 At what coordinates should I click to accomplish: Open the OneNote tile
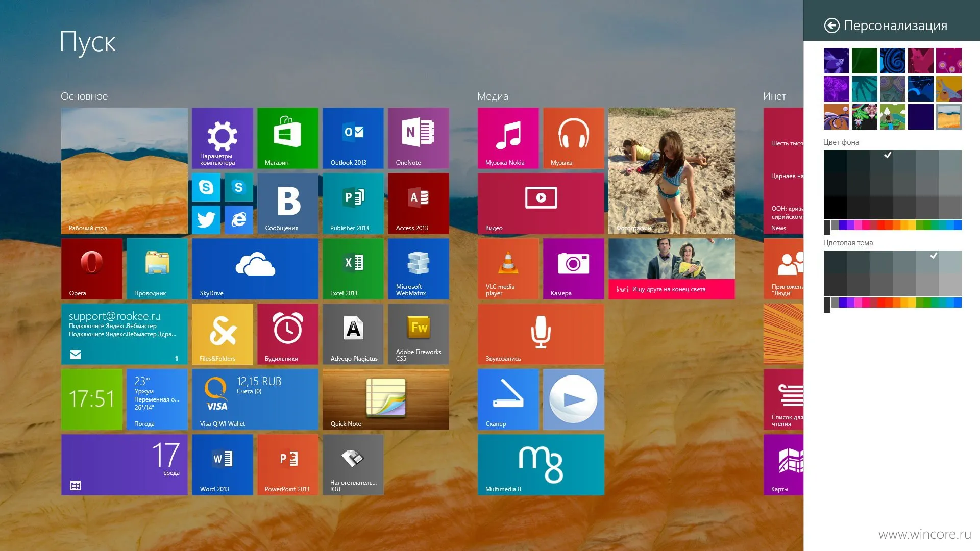click(x=418, y=138)
